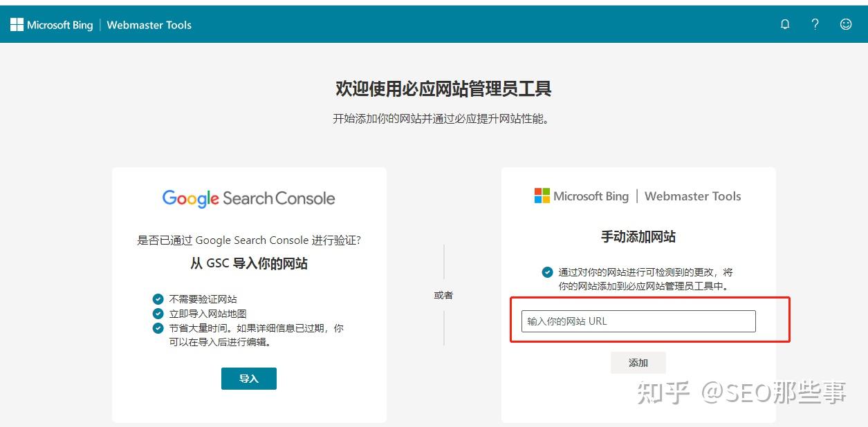The image size is (868, 427).
Task: Click the text 立即导入网站地图
Action: [x=208, y=314]
